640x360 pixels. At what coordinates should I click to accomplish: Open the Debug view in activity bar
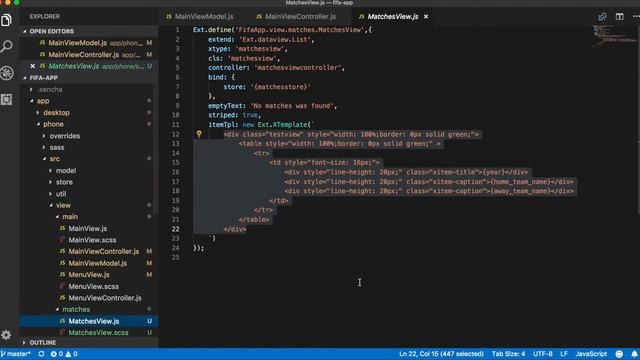click(x=7, y=73)
